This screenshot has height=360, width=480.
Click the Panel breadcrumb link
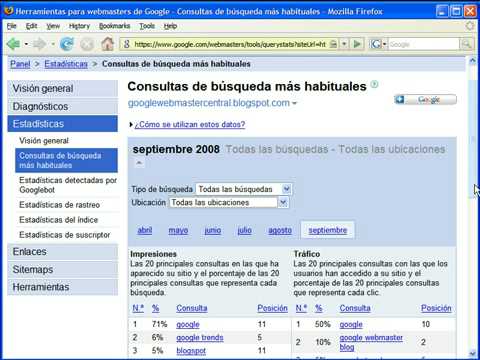pyautogui.click(x=20, y=64)
